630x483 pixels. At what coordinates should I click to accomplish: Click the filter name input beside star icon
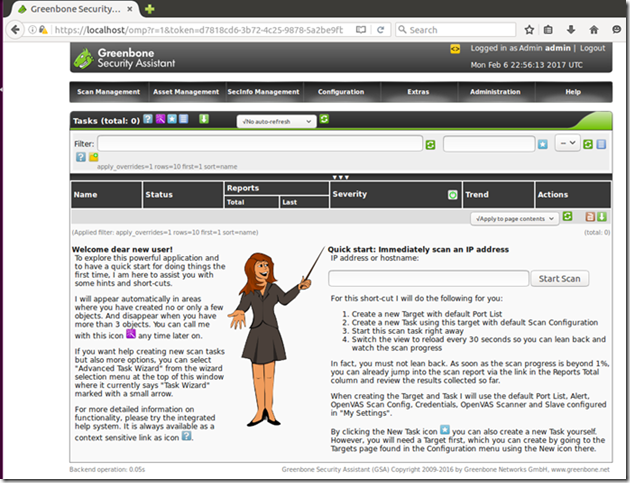tap(489, 144)
